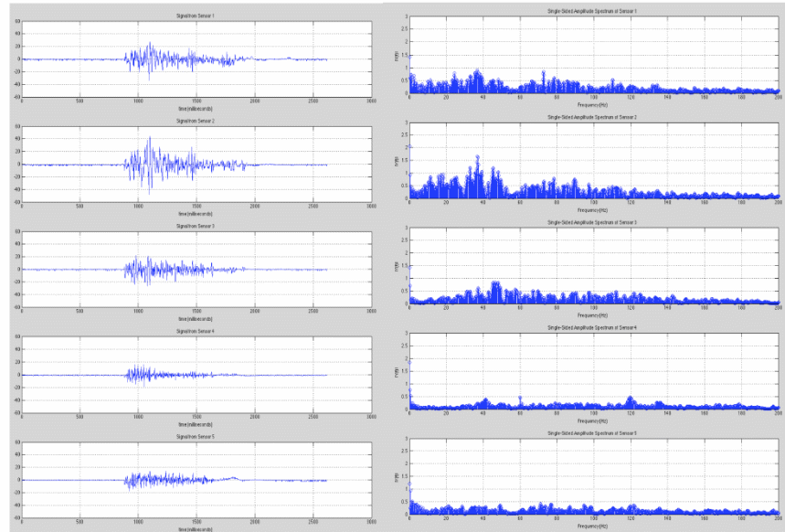
Task: Click the 1000 tick label on Sensor 4 time axis
Action: coord(138,417)
